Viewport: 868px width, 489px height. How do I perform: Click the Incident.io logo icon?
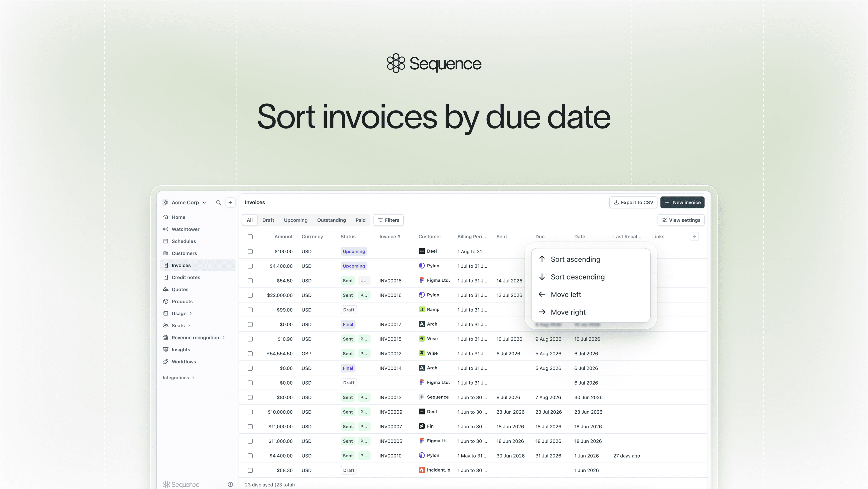pyautogui.click(x=422, y=470)
